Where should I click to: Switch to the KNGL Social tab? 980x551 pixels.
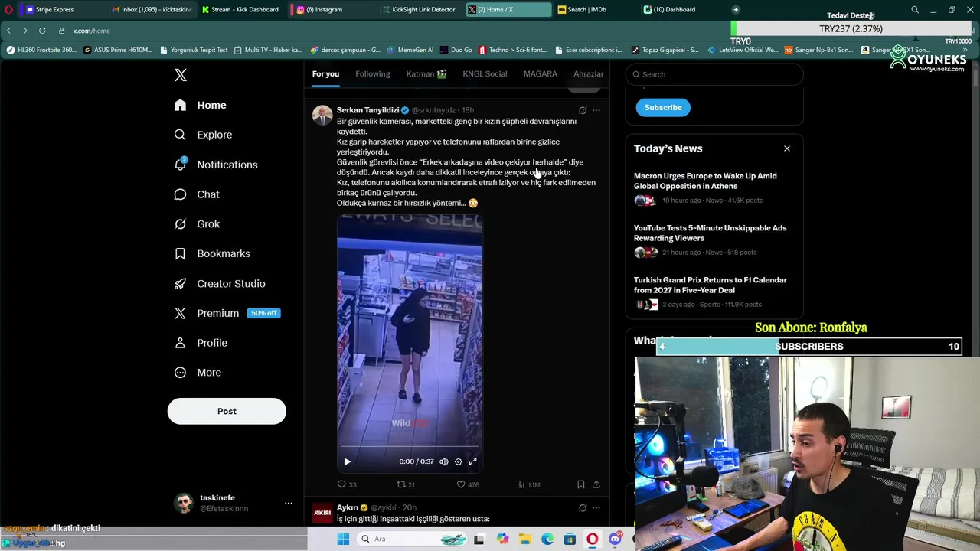tap(485, 74)
